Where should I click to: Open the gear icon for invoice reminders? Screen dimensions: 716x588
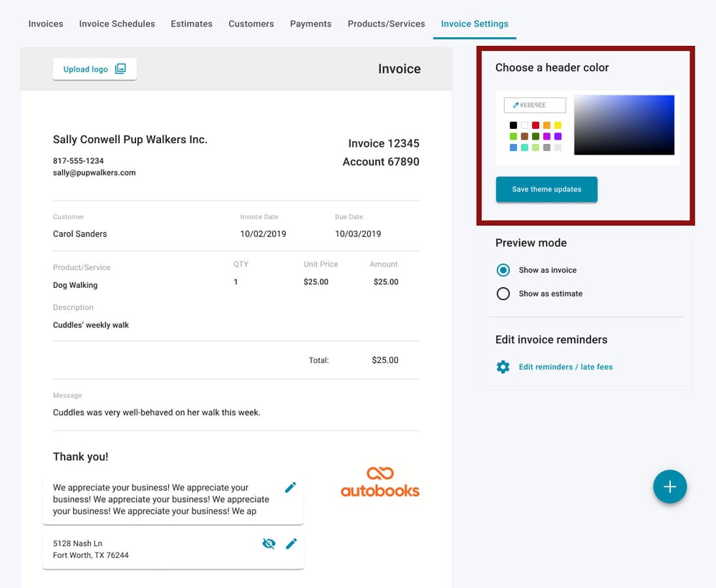pos(503,367)
